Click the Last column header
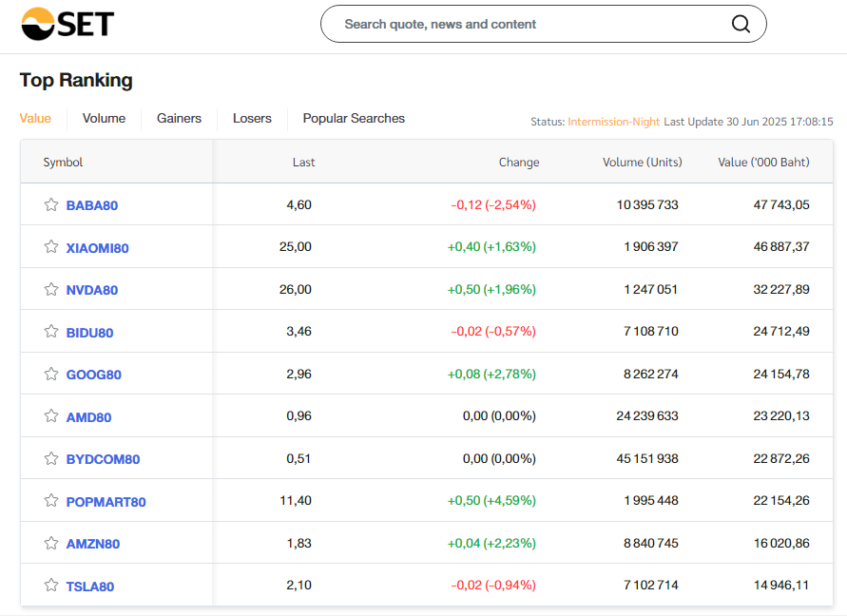The image size is (847, 616). coord(303,163)
